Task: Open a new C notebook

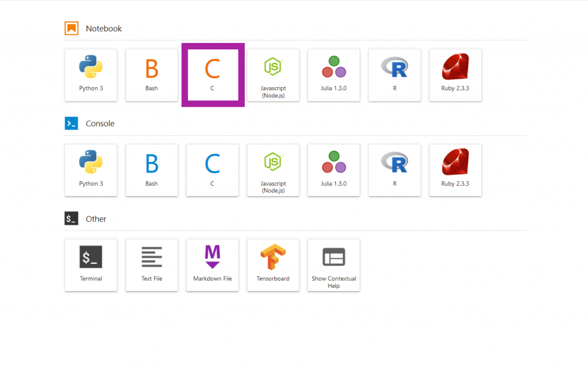Action: [212, 75]
